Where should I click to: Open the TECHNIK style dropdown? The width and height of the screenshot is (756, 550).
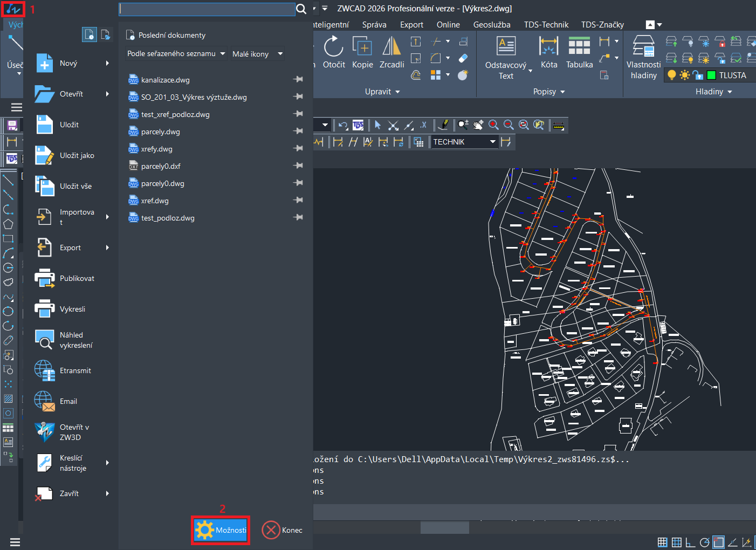point(492,142)
